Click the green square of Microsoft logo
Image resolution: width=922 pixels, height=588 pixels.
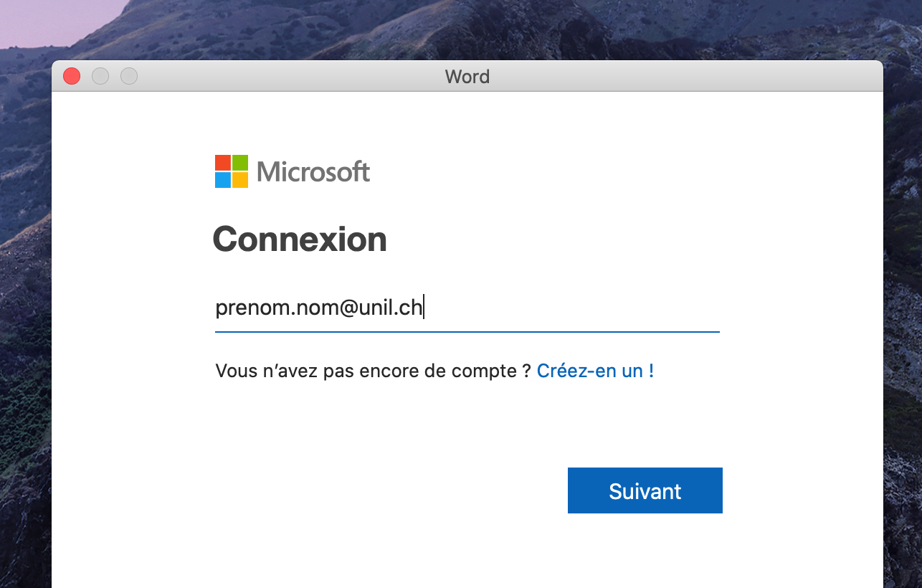pyautogui.click(x=240, y=162)
